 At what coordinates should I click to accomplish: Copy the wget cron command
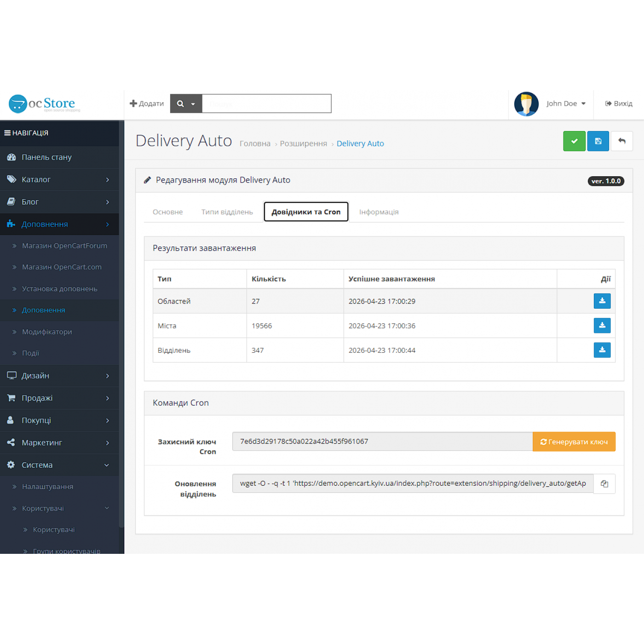pyautogui.click(x=604, y=484)
